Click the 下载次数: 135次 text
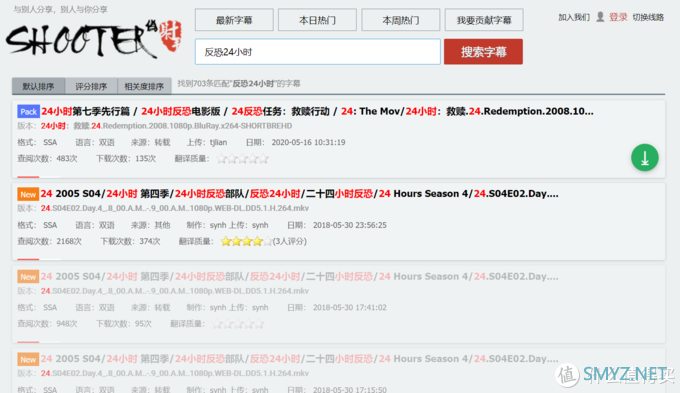Viewport: 680px width, 393px height. (x=126, y=159)
